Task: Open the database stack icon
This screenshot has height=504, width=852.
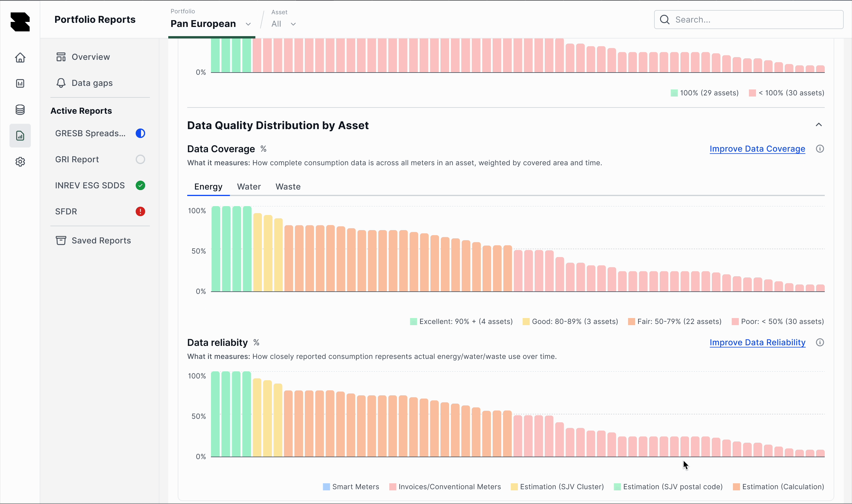Action: click(20, 110)
